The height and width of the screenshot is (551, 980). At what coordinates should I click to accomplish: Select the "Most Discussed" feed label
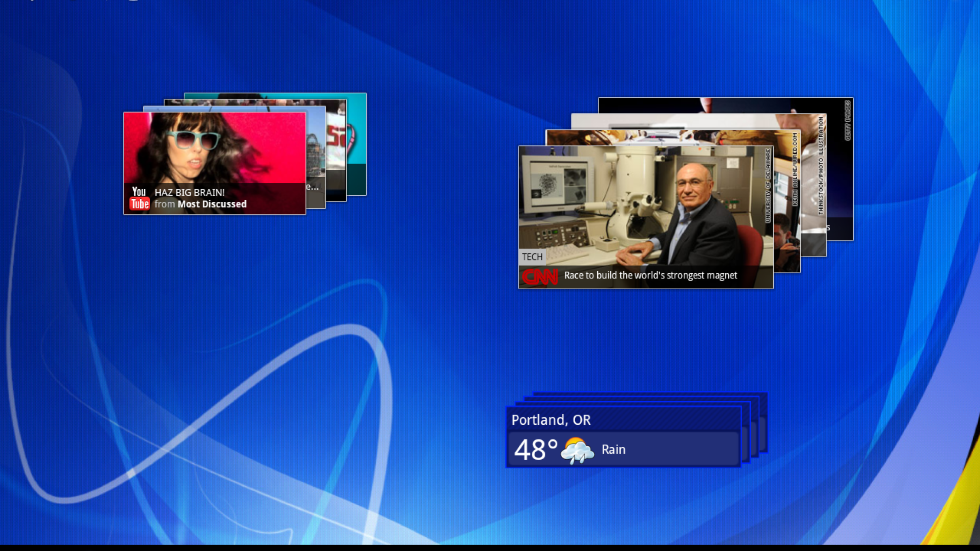212,204
